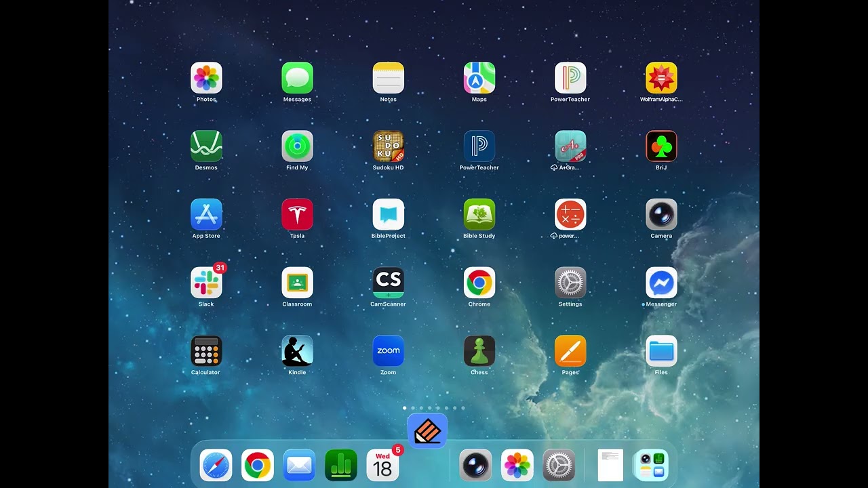Open the Zoom app
Viewport: 868px width, 488px height.
(389, 351)
